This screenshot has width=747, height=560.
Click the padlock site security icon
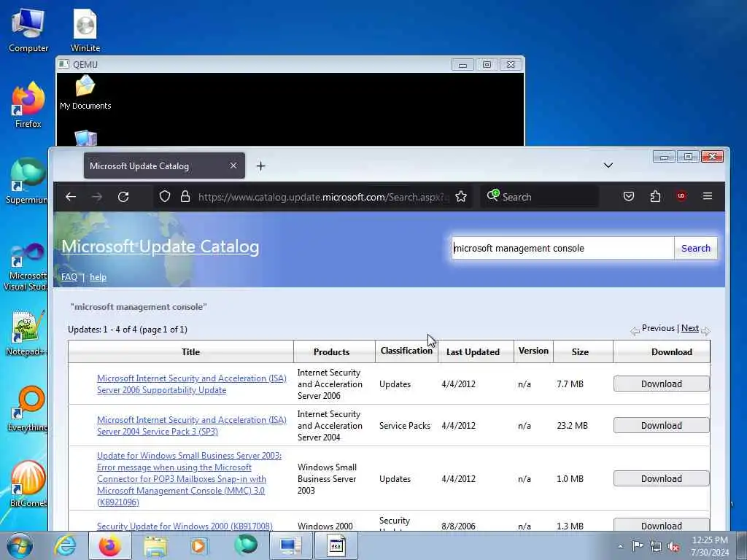(185, 197)
